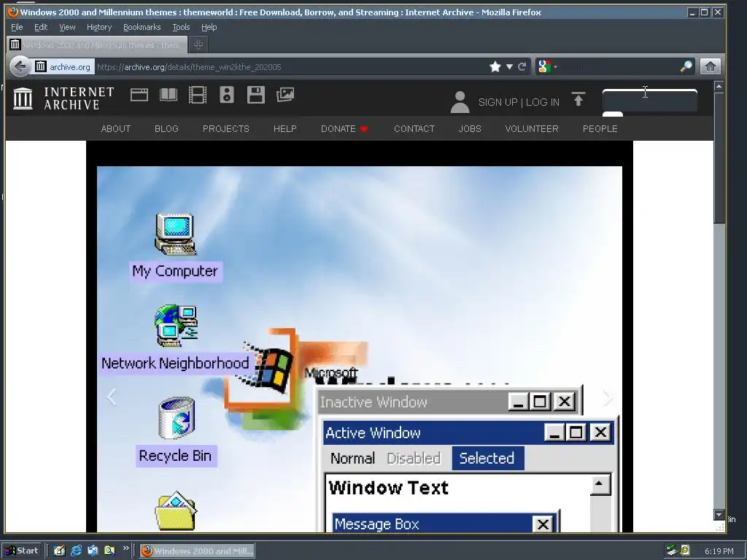Click the user avatar icon
Image resolution: width=747 pixels, height=560 pixels.
pos(460,102)
